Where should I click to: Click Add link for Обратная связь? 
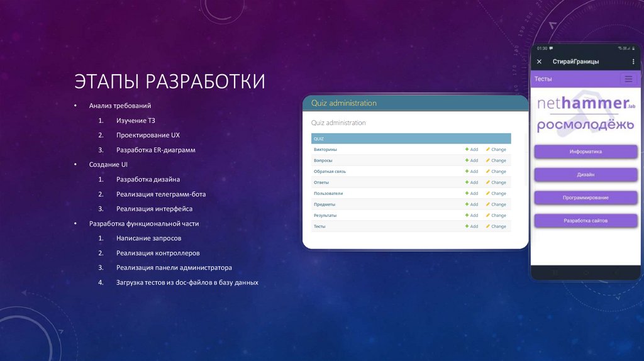point(474,172)
